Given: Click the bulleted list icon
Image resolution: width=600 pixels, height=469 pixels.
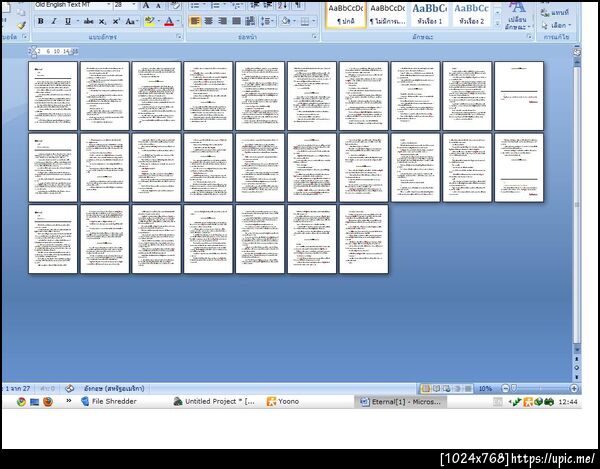Looking at the screenshot, I should pyautogui.click(x=197, y=5).
